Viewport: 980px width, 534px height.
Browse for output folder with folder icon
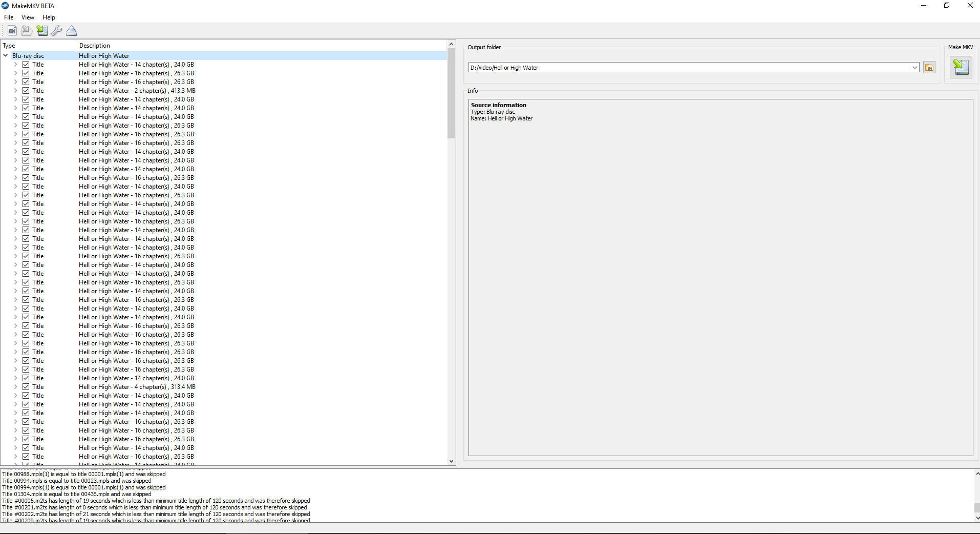pos(929,68)
